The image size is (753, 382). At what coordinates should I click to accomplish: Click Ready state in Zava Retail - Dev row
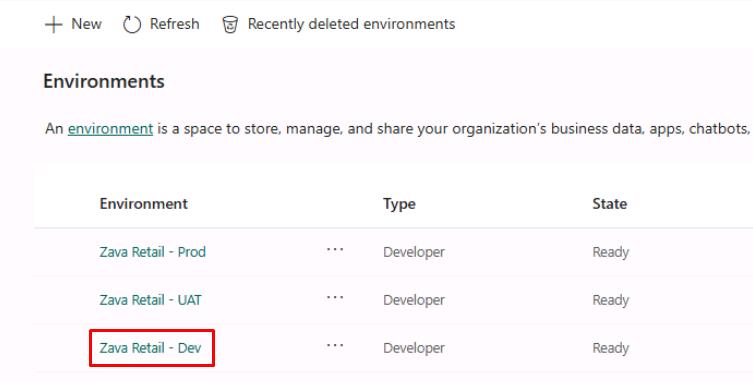click(610, 348)
